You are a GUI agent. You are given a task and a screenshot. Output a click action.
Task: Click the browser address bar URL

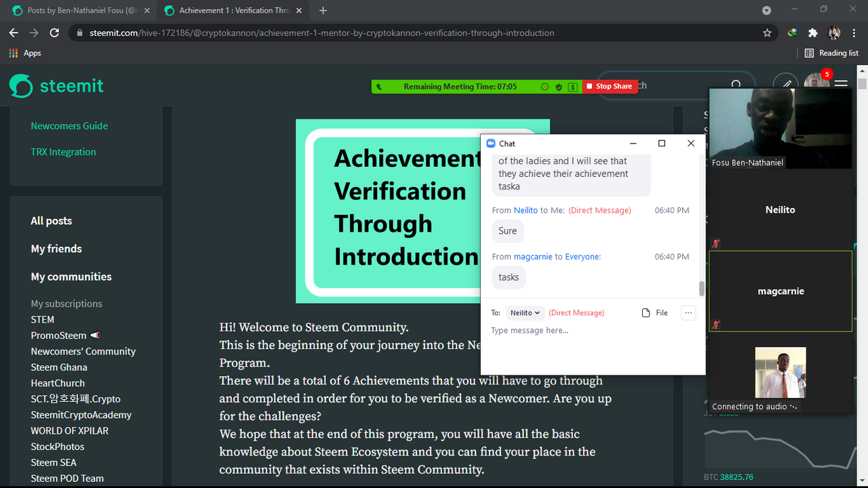(x=322, y=33)
